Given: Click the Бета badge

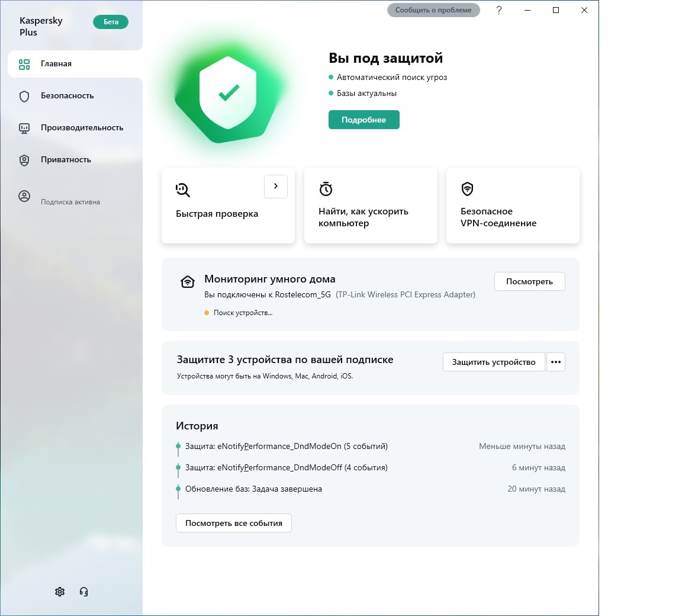Looking at the screenshot, I should pyautogui.click(x=111, y=22).
